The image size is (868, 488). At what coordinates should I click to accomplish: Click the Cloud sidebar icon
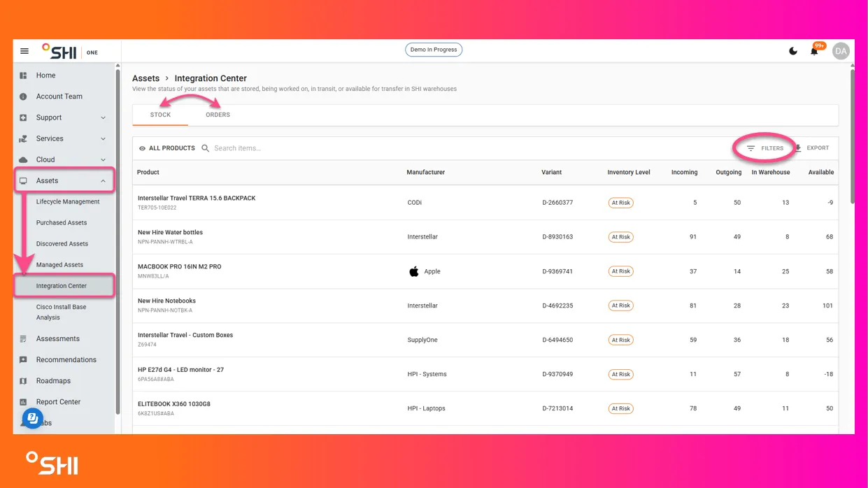click(23, 159)
